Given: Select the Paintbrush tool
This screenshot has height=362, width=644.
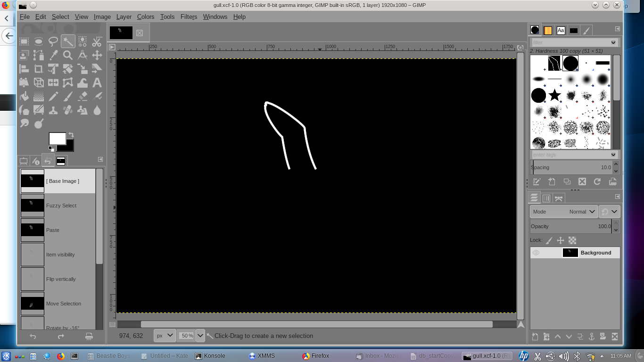Looking at the screenshot, I should click(68, 96).
